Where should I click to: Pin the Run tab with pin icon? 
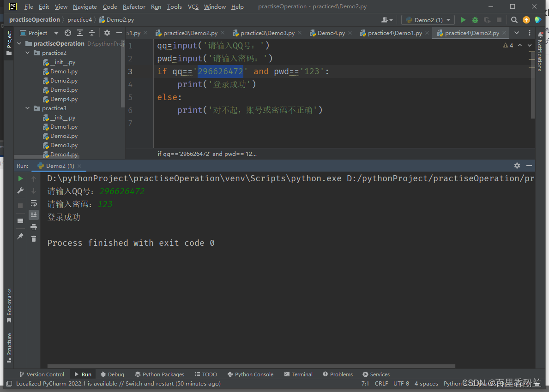point(20,236)
